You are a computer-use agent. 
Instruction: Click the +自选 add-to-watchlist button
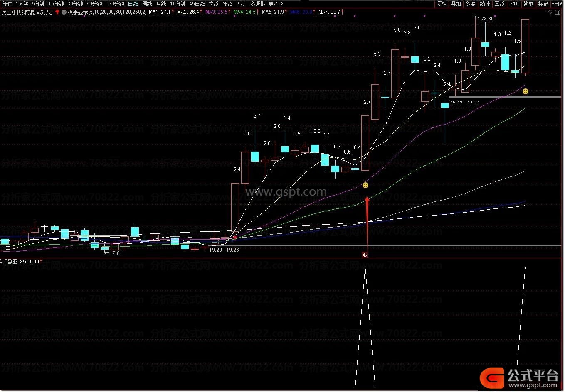click(x=557, y=4)
